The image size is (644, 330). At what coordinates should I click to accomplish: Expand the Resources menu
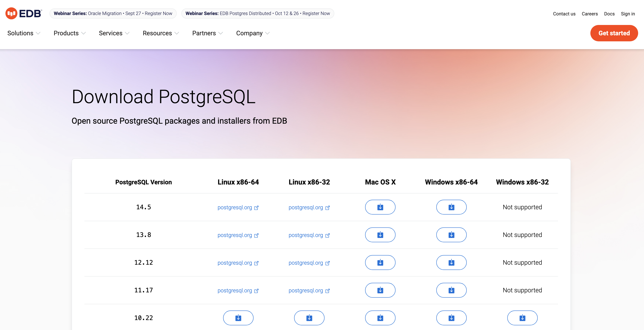(161, 33)
